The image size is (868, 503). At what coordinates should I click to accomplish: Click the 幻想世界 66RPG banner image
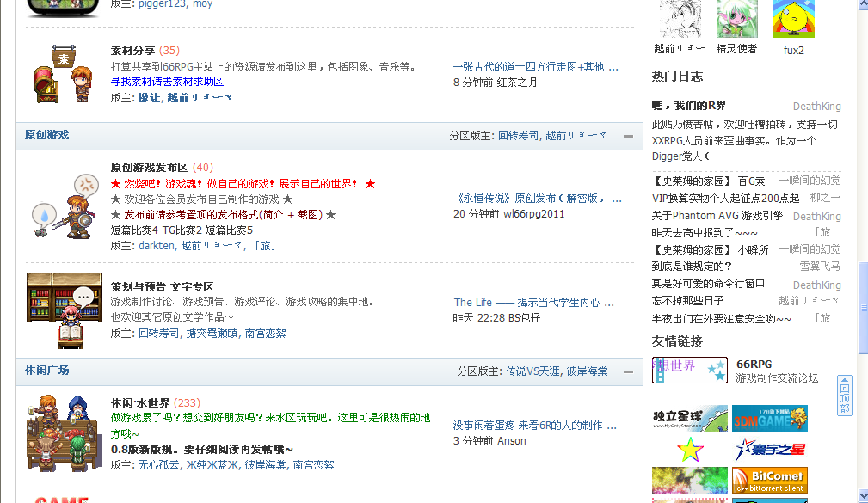690,371
